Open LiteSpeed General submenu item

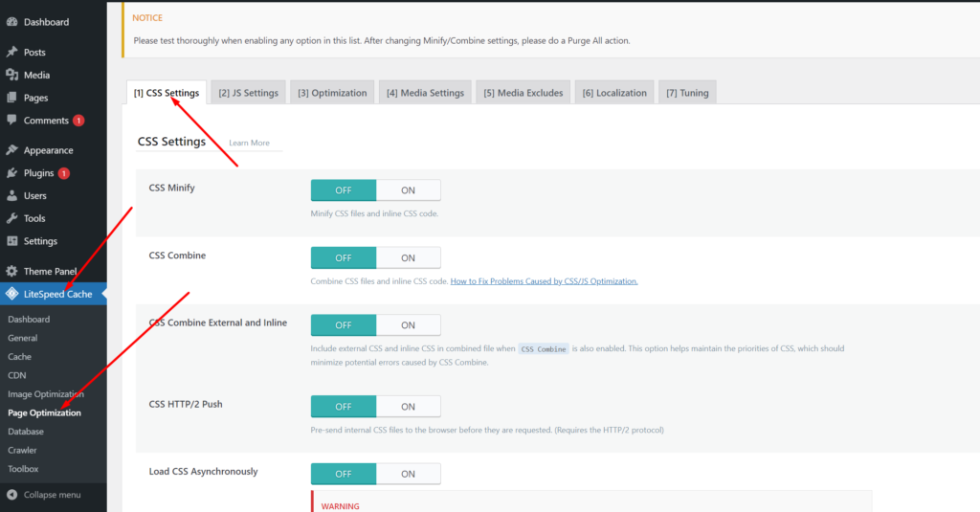23,338
